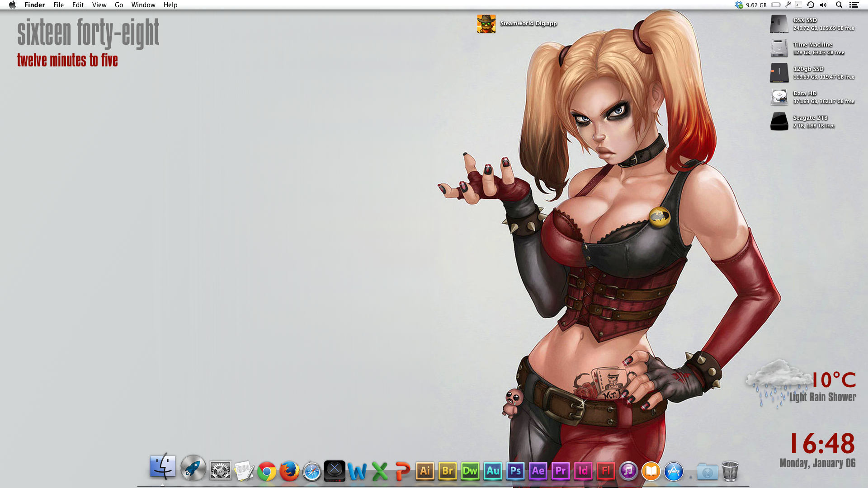Click the 16:48 clock widget
Image resolution: width=868 pixels, height=488 pixels.
coord(822,443)
